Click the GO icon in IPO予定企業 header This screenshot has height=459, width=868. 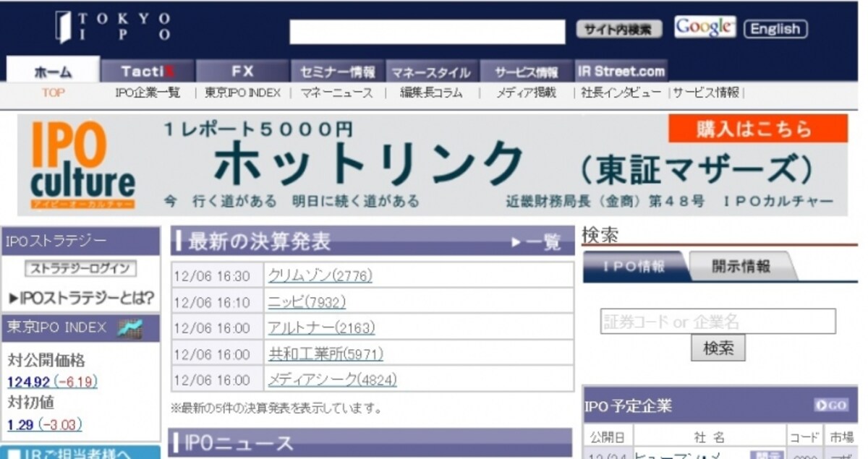(x=831, y=406)
